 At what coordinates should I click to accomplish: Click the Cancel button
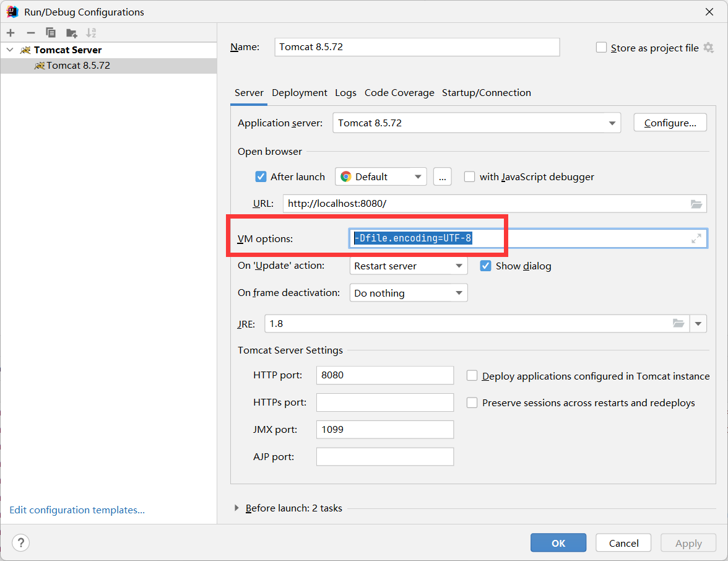tap(623, 543)
